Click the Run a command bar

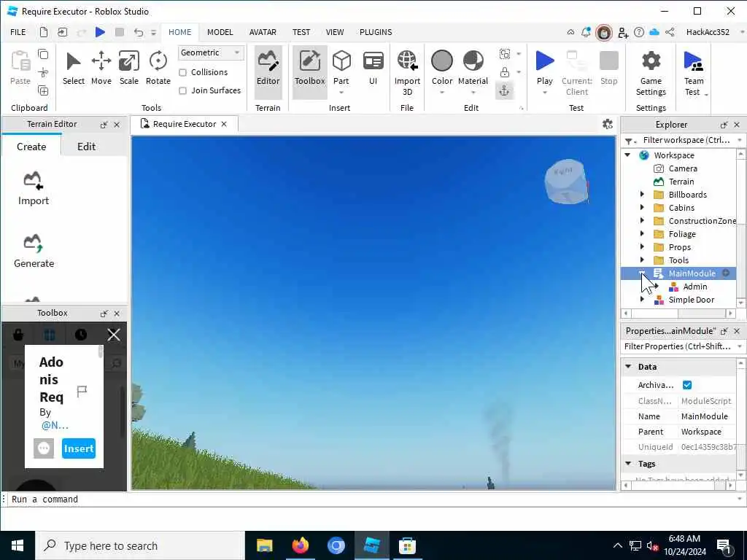click(x=371, y=499)
